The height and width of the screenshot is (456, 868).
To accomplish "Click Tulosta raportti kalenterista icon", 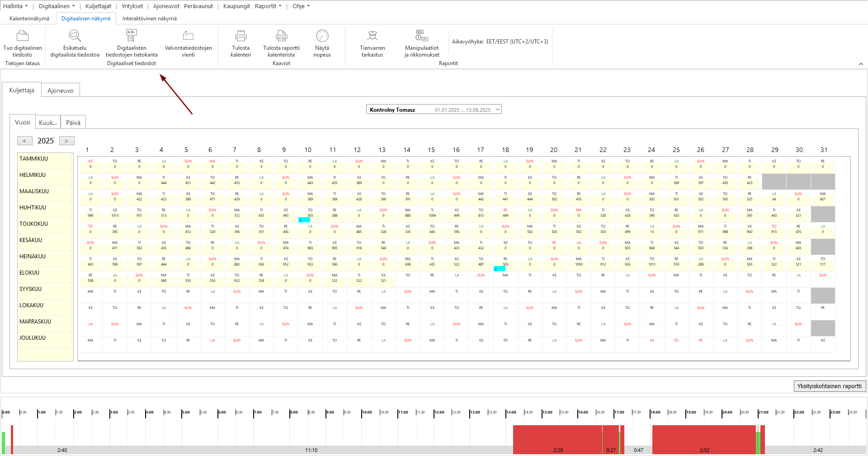I will click(281, 36).
